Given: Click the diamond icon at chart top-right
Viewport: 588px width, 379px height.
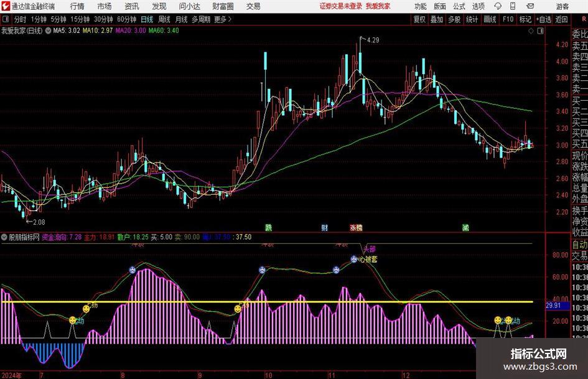Looking at the screenshot, I should tap(531, 31).
